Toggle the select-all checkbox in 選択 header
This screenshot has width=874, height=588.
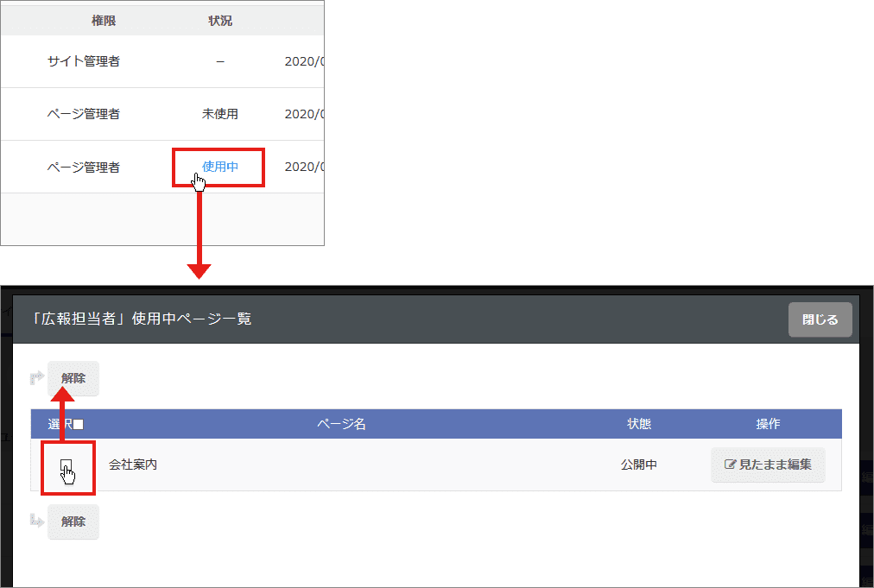coord(78,425)
